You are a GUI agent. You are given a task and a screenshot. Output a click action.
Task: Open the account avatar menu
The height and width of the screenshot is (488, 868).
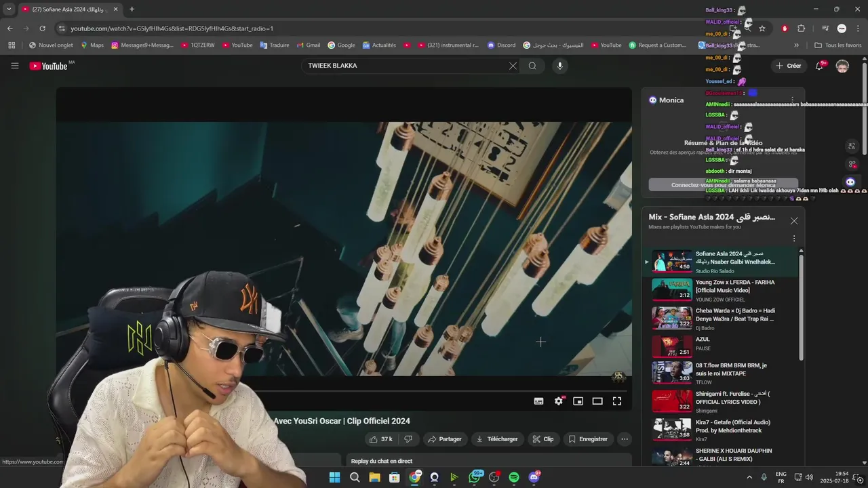pyautogui.click(x=842, y=66)
